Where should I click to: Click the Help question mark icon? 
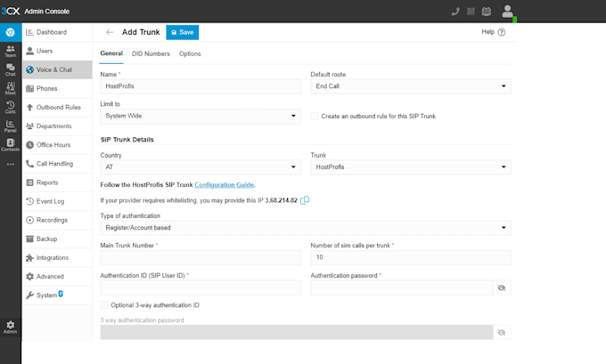pos(502,32)
